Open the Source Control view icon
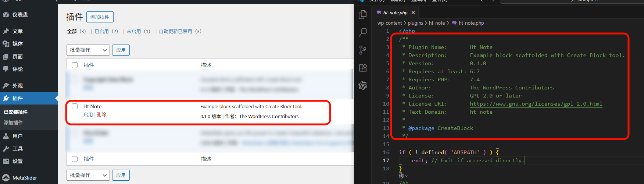The width and height of the screenshot is (644, 184). pos(363,50)
